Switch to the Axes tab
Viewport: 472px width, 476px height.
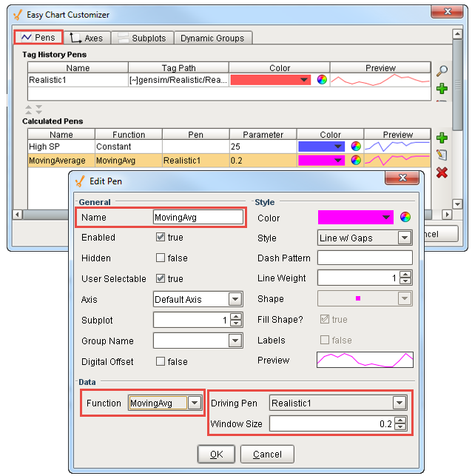(x=87, y=38)
